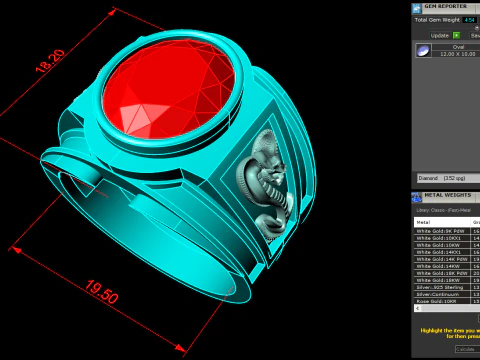Viewport: 480px width, 360px height.
Task: Click the metal table's left scroll arrow
Action: click(417, 308)
